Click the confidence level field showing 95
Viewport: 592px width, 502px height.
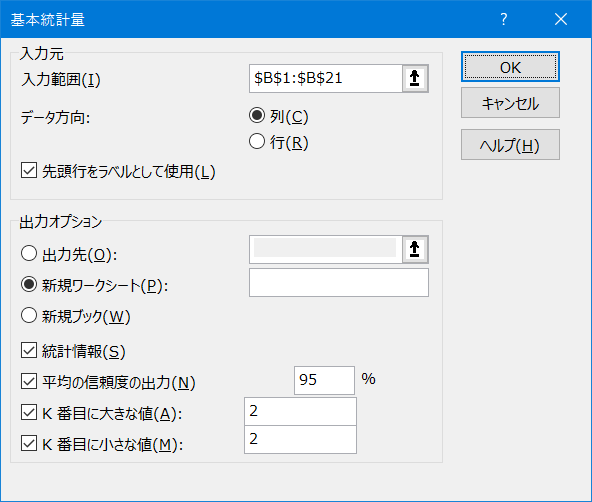(x=324, y=380)
